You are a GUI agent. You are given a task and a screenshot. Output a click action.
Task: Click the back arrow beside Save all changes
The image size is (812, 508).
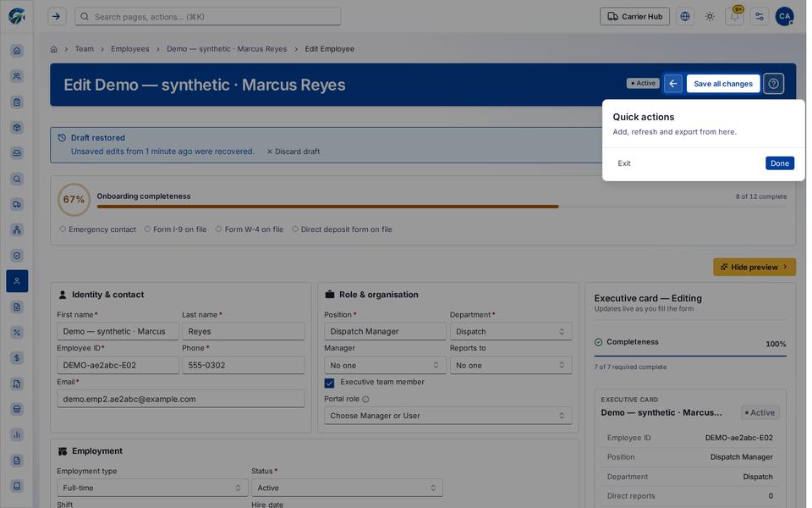coord(673,84)
